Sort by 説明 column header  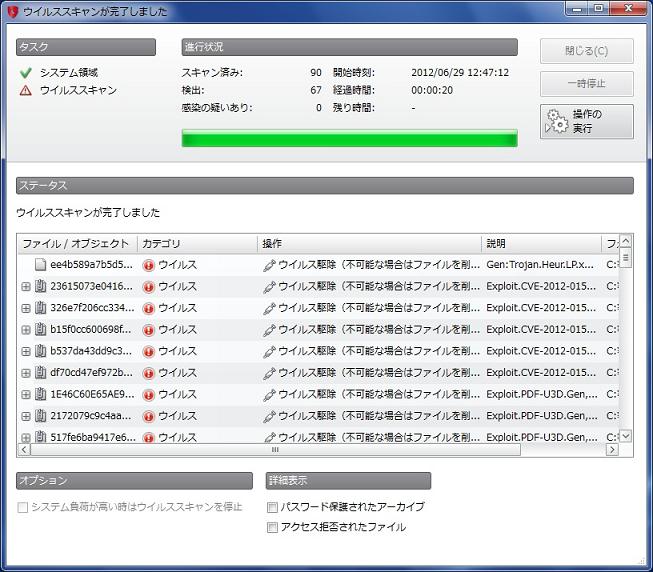pos(542,244)
